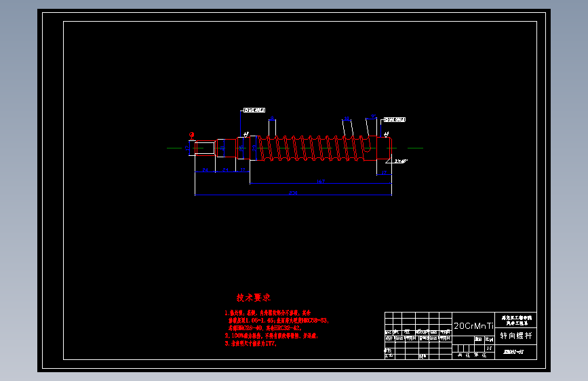Select the note line containing 1.05-1.45

(x=278, y=320)
